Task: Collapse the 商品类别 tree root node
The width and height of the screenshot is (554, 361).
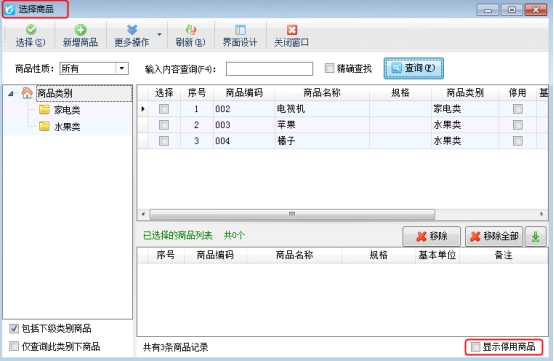Action: [x=11, y=94]
